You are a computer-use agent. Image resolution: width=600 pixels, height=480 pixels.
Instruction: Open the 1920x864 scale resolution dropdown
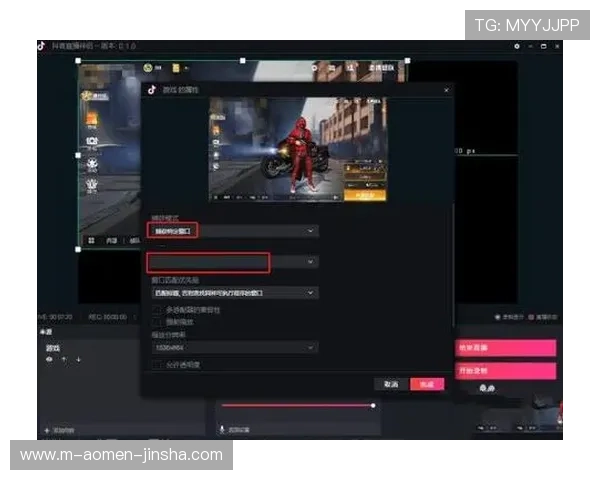click(234, 347)
